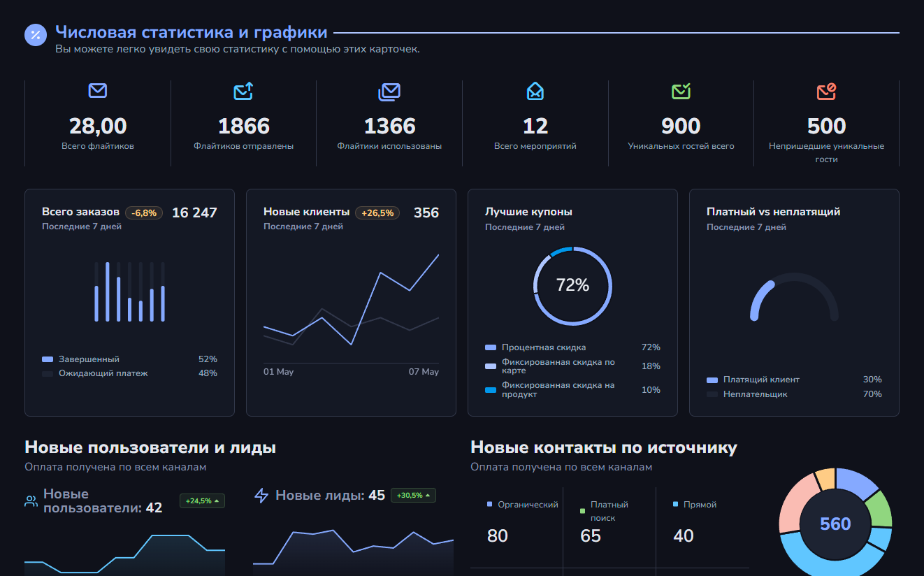Viewport: 924px width, 576px height.
Task: Click the open envelope icon above Всего мероприятий
Action: (x=535, y=91)
